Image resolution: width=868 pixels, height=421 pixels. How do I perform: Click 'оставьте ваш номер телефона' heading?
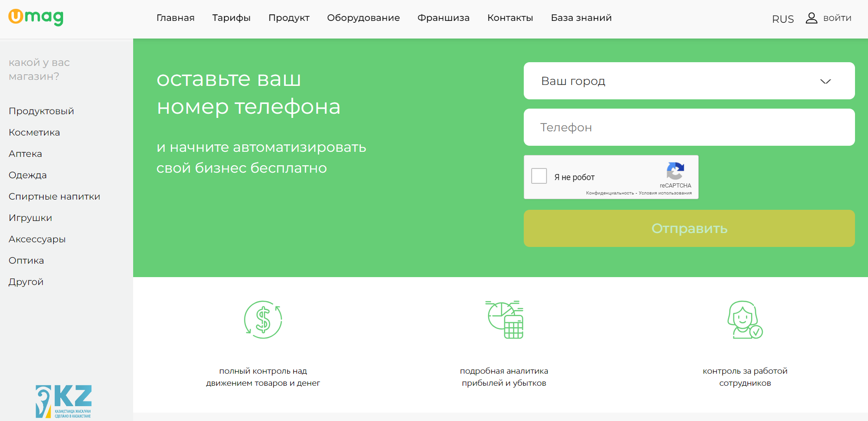pos(248,93)
